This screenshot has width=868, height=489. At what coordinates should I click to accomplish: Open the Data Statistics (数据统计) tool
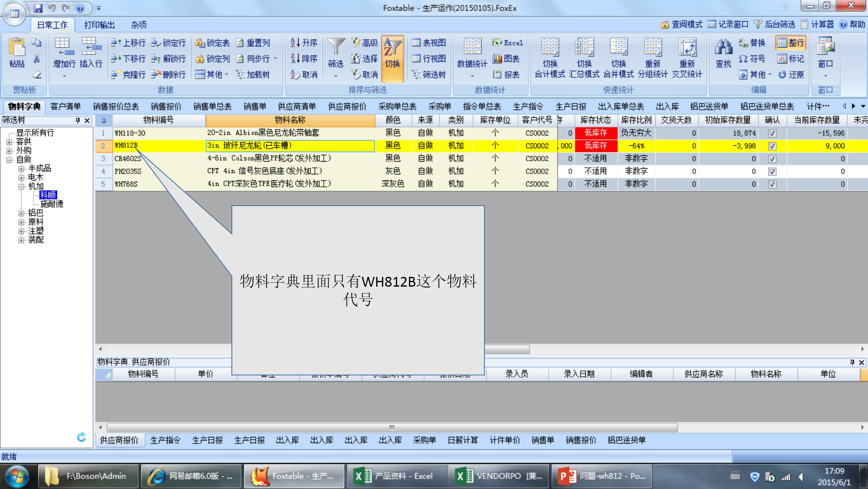click(472, 53)
